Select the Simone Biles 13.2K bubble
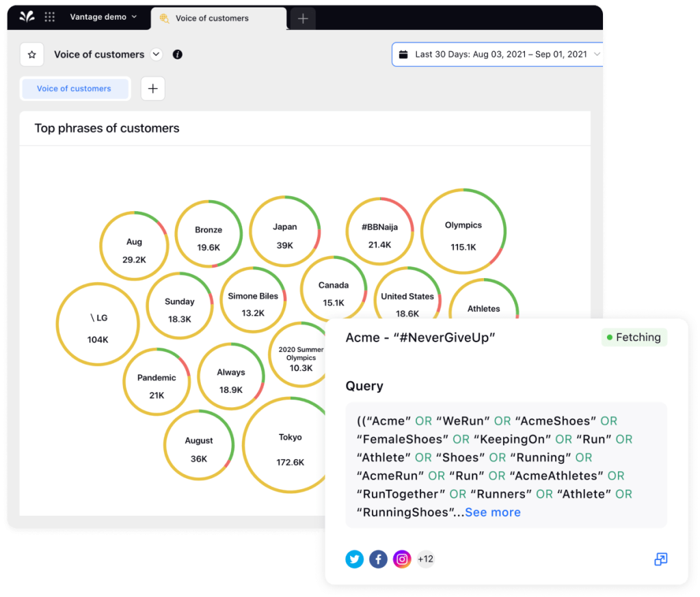 (x=253, y=300)
